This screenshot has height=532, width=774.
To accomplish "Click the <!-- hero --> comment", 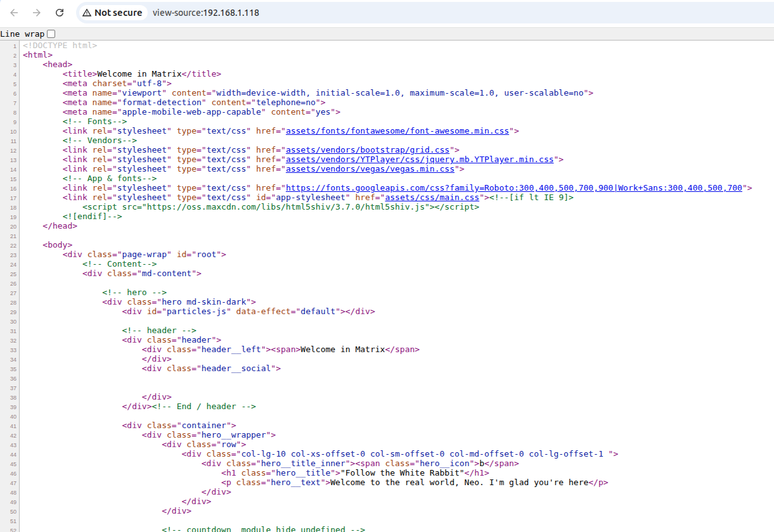I will tap(134, 293).
